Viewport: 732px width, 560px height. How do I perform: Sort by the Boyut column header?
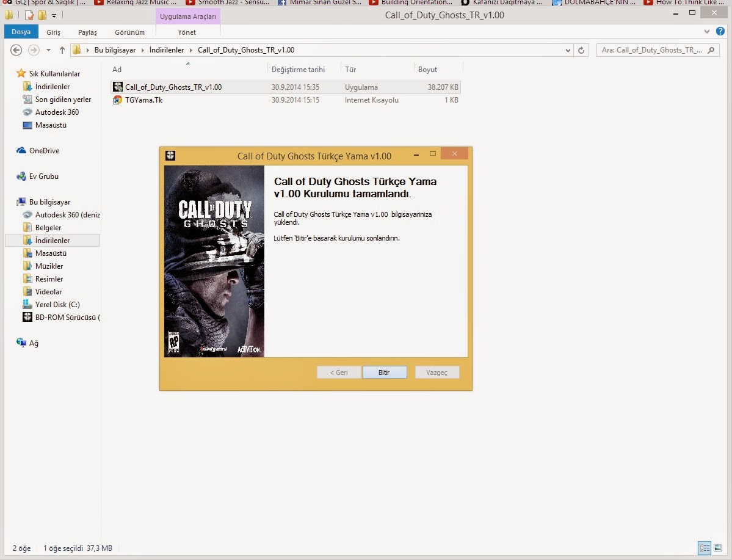click(x=438, y=69)
